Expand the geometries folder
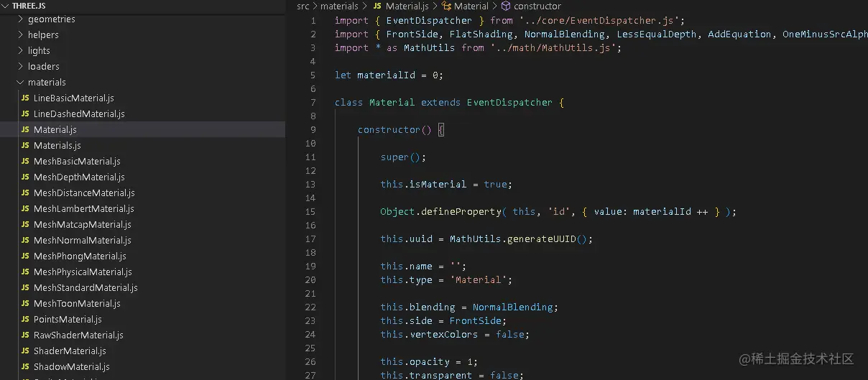868x380 pixels. point(20,19)
